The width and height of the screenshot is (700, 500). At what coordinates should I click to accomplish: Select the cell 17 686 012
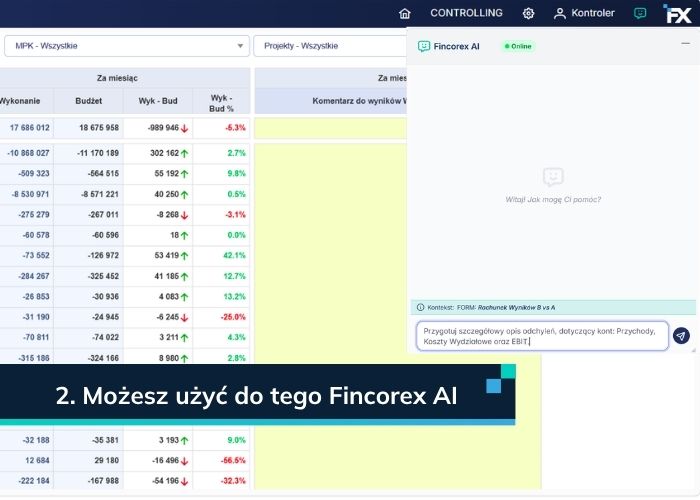pyautogui.click(x=27, y=128)
